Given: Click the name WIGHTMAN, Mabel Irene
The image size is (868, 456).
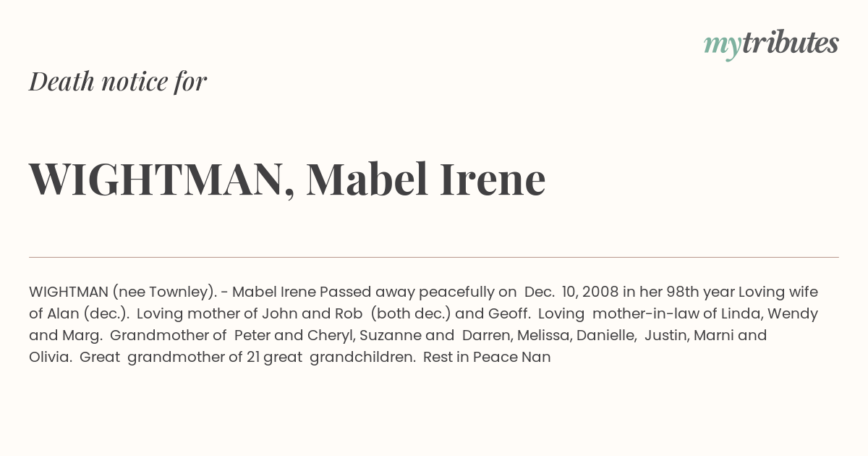Looking at the screenshot, I should pos(287,180).
